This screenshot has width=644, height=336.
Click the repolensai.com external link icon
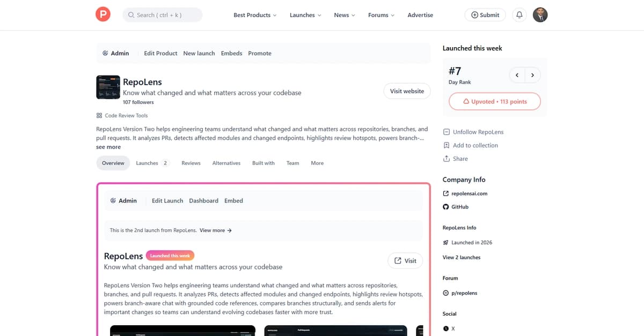pyautogui.click(x=446, y=193)
